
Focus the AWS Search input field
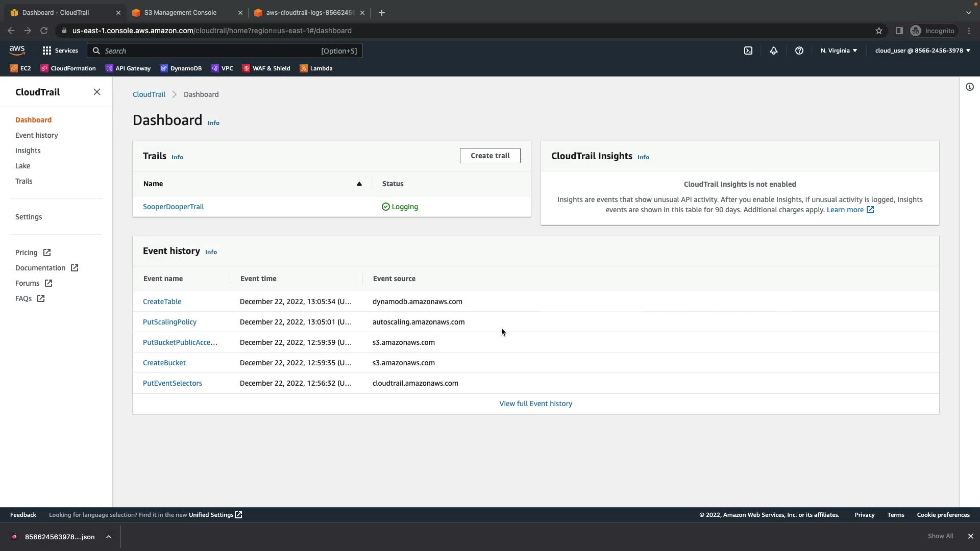[209, 51]
